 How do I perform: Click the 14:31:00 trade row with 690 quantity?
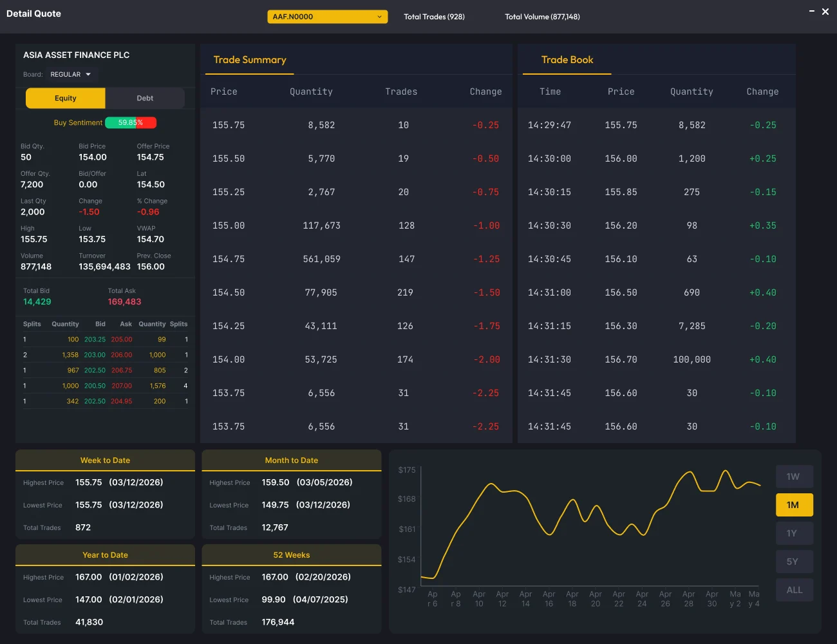[x=657, y=292]
